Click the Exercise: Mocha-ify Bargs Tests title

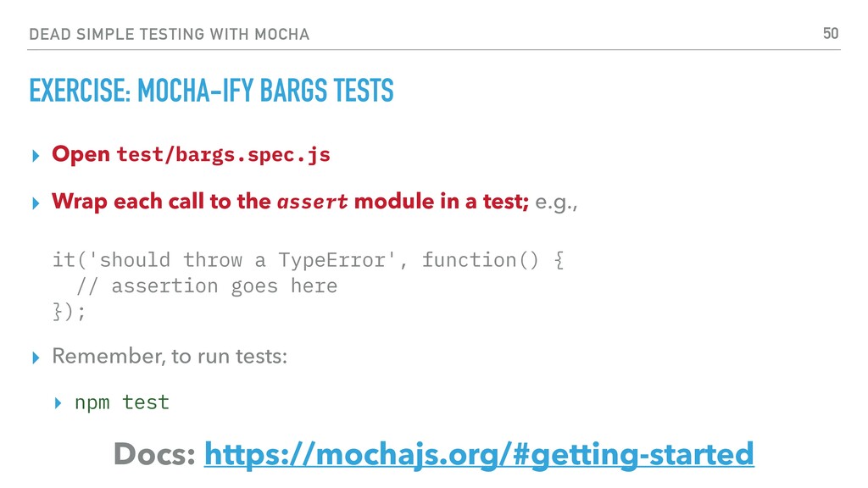point(211,91)
